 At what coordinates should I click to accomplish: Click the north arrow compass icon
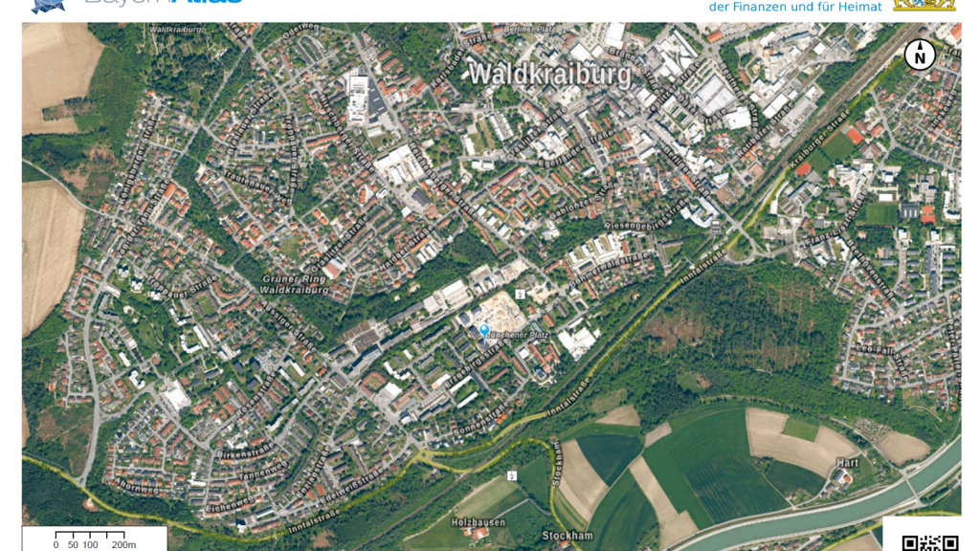(920, 55)
